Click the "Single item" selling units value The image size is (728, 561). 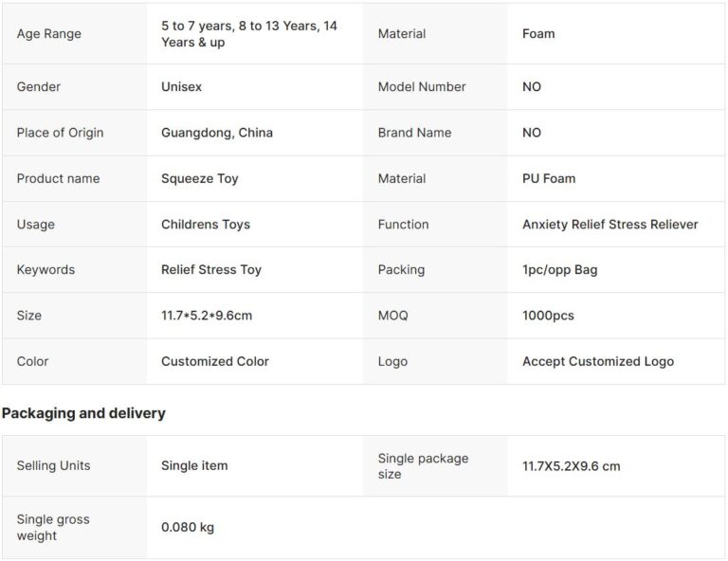pos(194,466)
